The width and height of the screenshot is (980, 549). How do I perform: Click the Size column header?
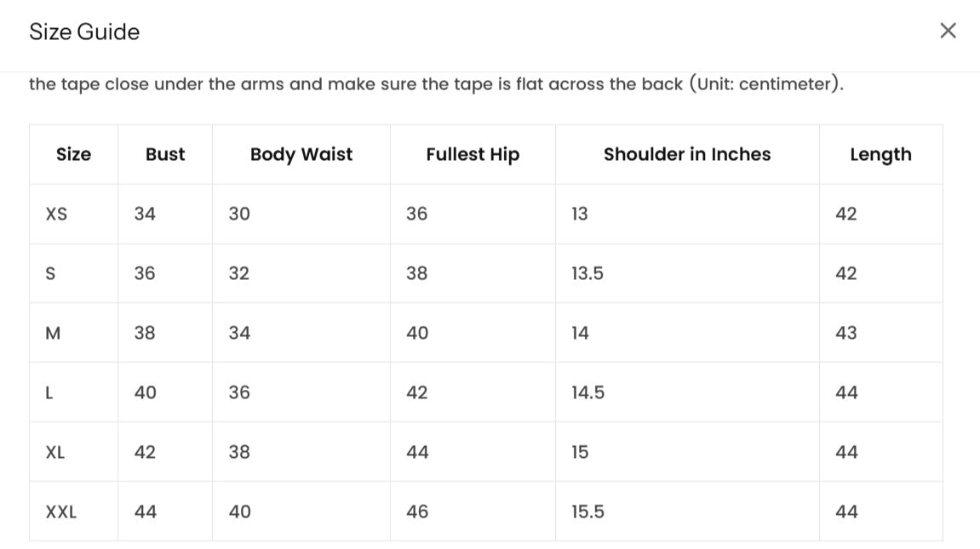point(73,155)
